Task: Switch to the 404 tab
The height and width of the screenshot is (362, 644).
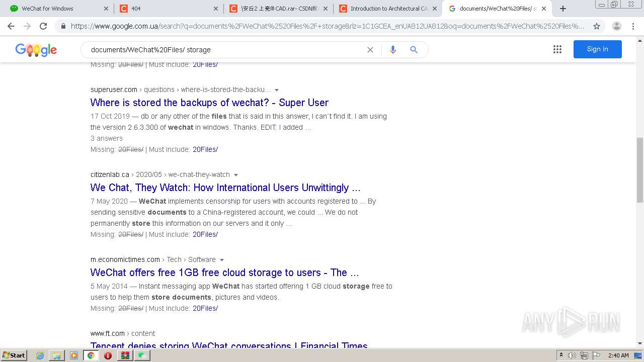Action: click(169, 9)
